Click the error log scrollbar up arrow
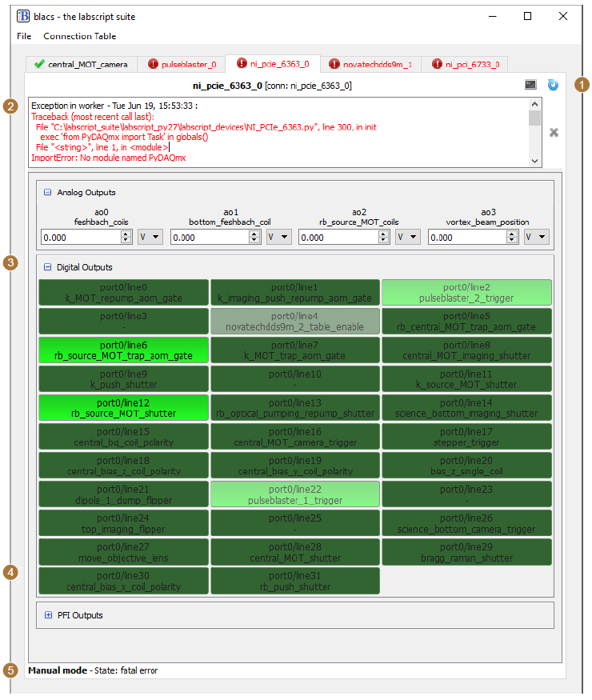Viewport: 592px width, 700px height. (535, 104)
